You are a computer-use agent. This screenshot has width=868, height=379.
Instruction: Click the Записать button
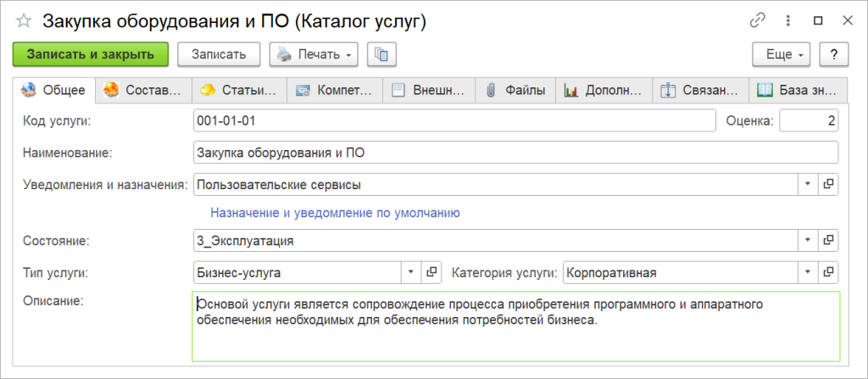(x=220, y=54)
